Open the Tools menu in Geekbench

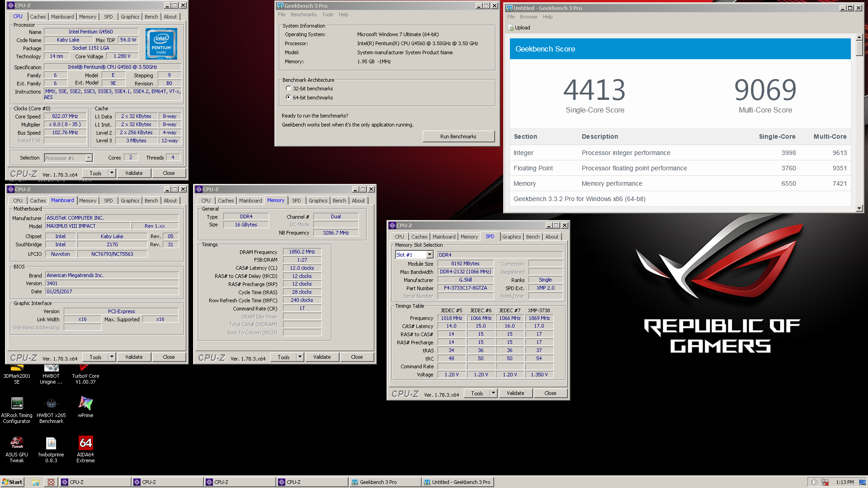click(x=328, y=14)
